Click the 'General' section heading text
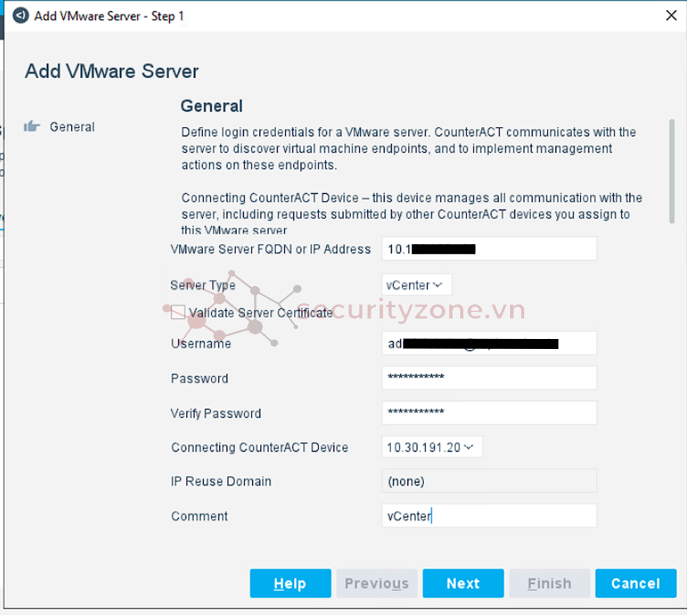This screenshot has width=687, height=616. click(211, 106)
